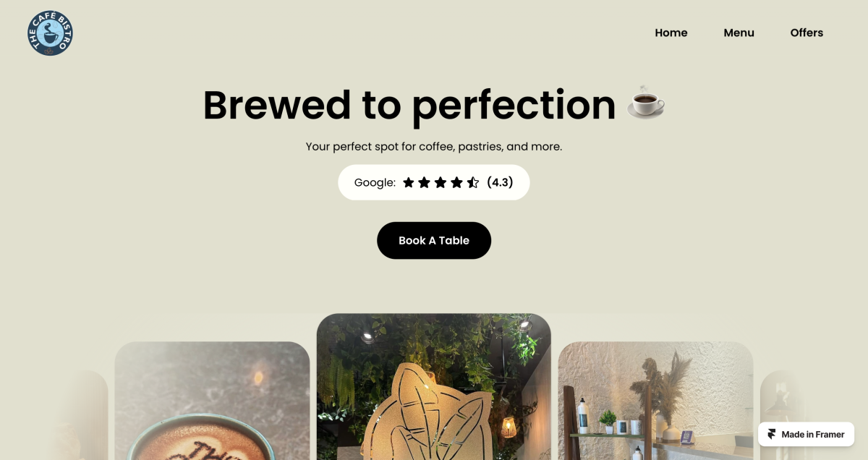The height and width of the screenshot is (460, 868).
Task: Open the latte art coffee photo
Action: tap(212, 401)
